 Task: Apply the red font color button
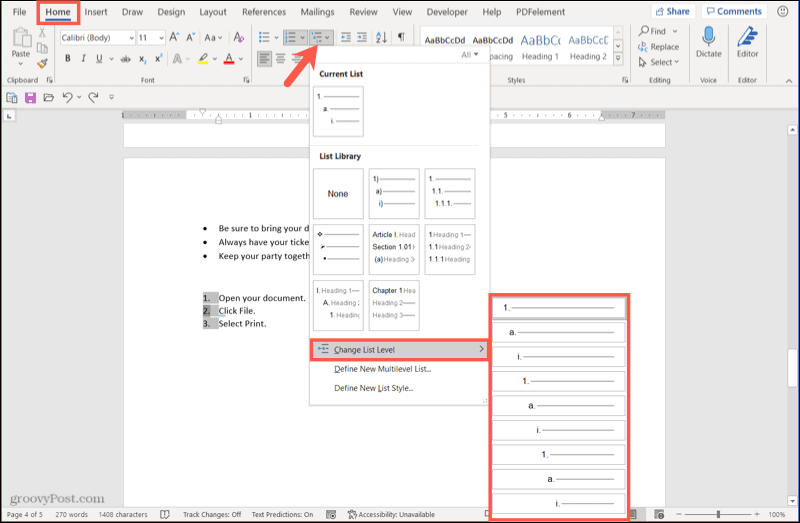pyautogui.click(x=229, y=59)
